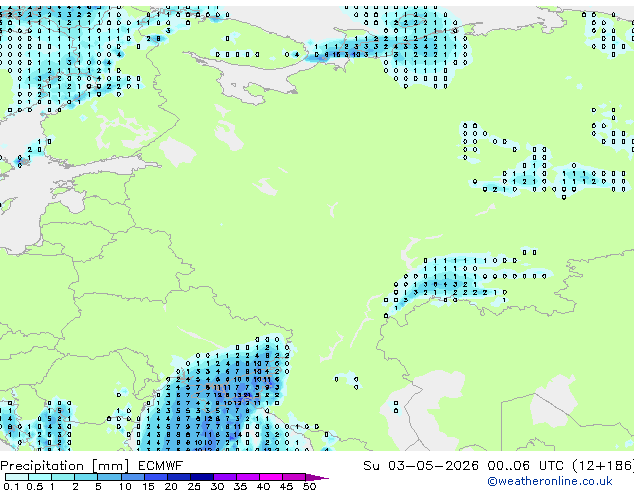Select the 20–25 mm dark blue swatch

179,477
